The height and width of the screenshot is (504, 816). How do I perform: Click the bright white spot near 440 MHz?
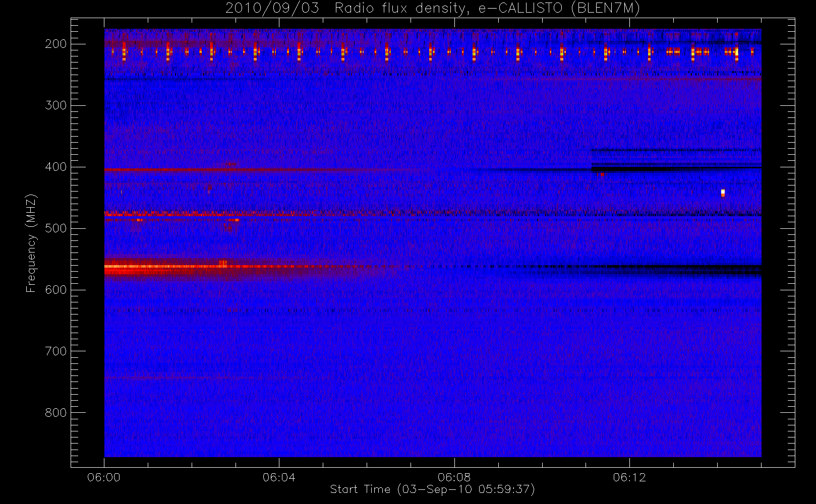click(x=723, y=193)
